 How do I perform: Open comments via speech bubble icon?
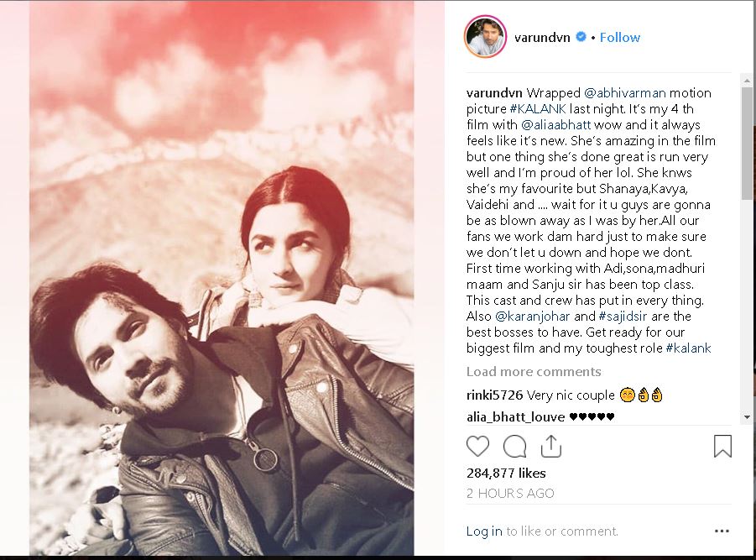pyautogui.click(x=514, y=446)
